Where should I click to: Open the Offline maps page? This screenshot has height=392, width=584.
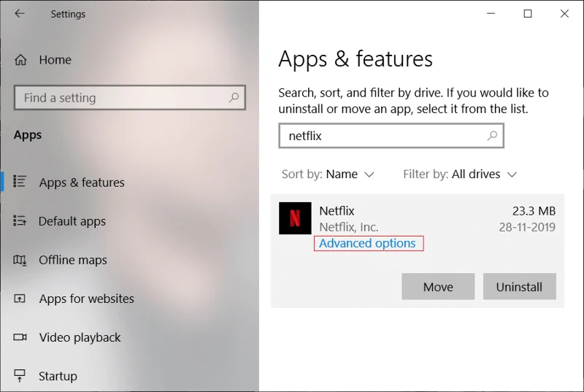tap(72, 260)
